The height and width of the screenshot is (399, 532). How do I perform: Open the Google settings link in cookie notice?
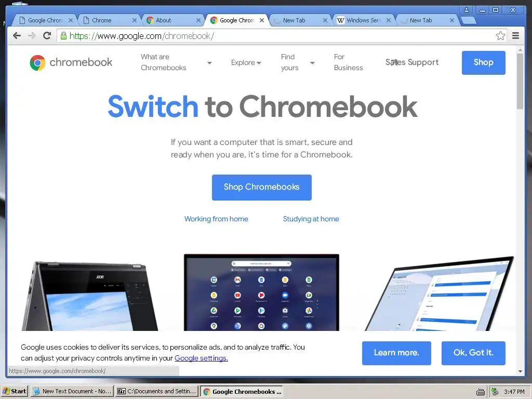click(x=201, y=358)
